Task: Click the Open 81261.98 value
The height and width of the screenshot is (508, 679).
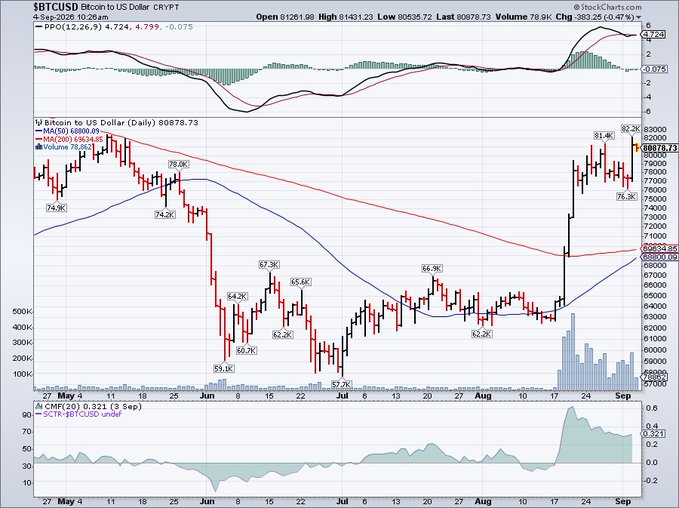Action: click(x=285, y=17)
